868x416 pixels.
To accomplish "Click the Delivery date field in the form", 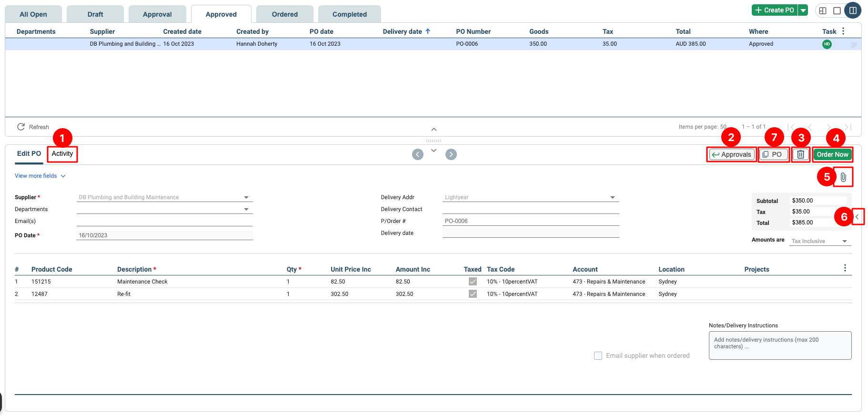I will point(531,233).
